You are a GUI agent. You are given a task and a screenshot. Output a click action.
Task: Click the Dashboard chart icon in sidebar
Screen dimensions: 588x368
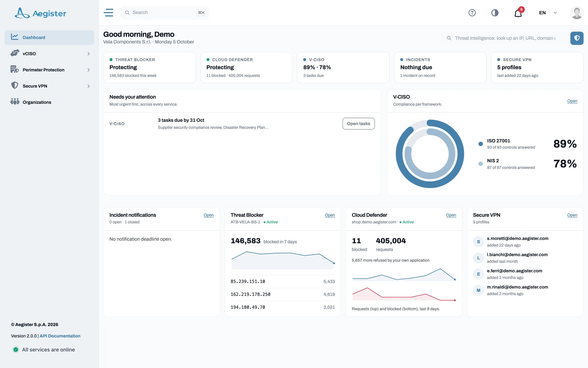click(x=15, y=37)
